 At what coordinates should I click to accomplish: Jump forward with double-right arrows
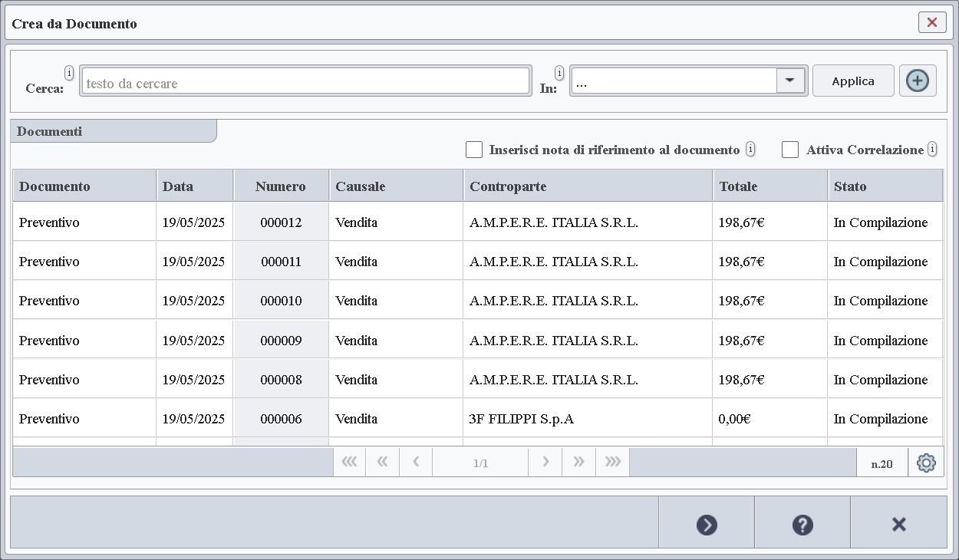(x=579, y=462)
